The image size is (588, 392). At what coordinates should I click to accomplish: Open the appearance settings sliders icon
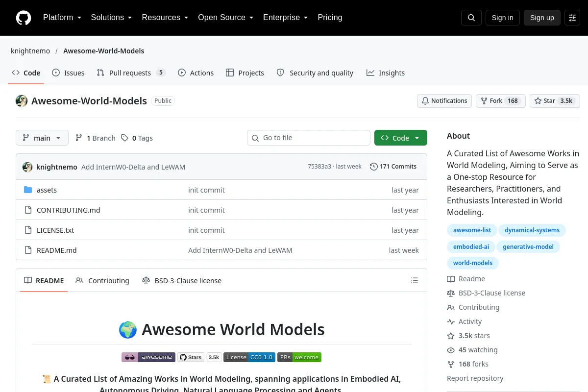(x=572, y=18)
